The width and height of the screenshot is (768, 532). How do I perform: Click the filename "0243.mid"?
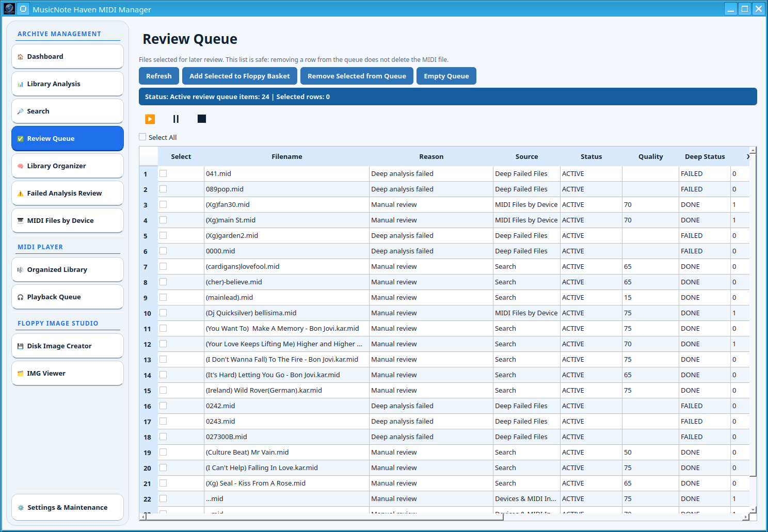pos(220,422)
